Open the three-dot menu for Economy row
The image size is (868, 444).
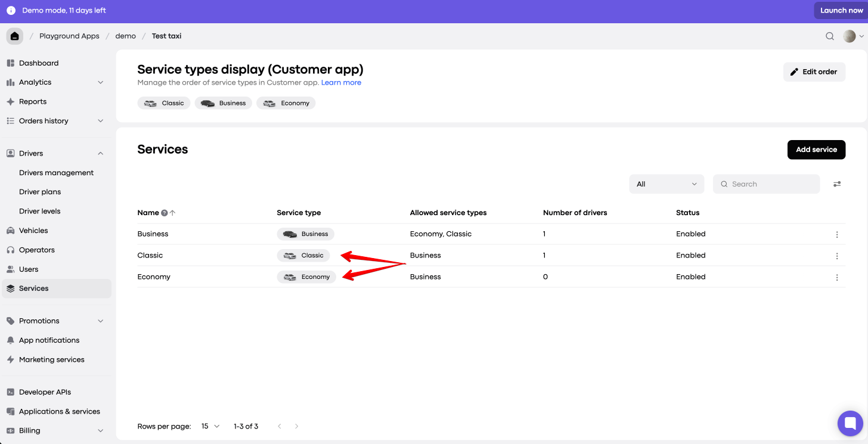pyautogui.click(x=837, y=278)
